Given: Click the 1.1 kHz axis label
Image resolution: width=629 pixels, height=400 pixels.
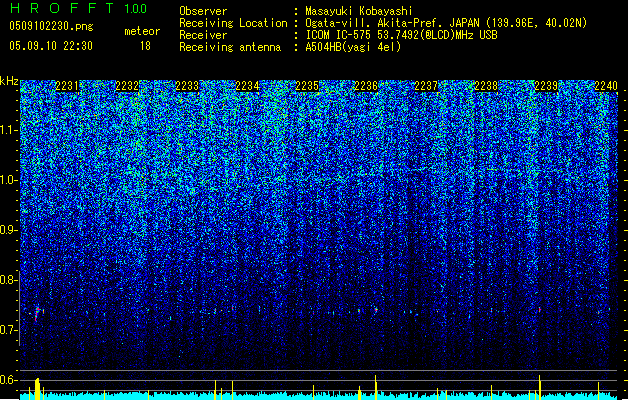Looking at the screenshot, I should tap(8, 130).
